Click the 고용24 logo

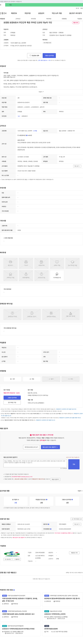[3, 13]
